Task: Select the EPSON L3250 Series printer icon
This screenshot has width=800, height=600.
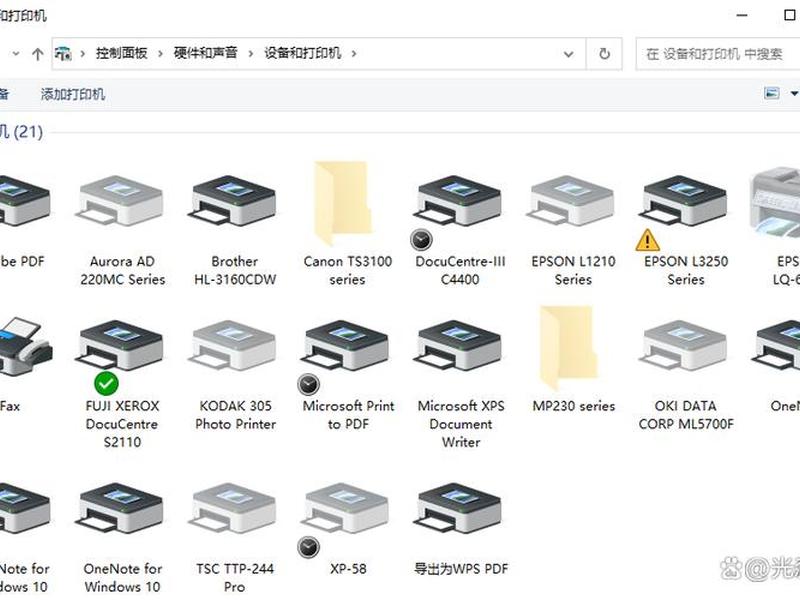Action: (685, 200)
